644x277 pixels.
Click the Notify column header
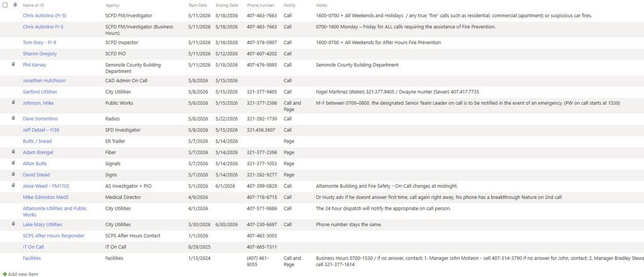click(289, 5)
